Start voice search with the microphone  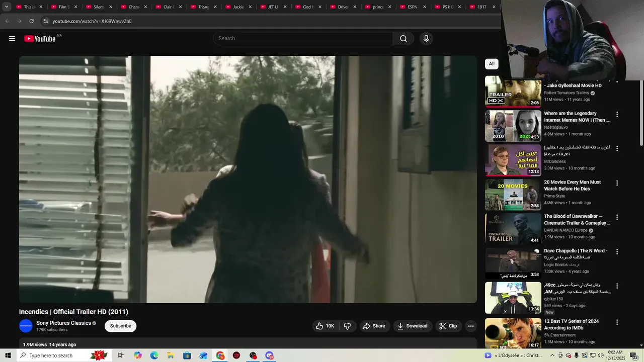[426, 39]
